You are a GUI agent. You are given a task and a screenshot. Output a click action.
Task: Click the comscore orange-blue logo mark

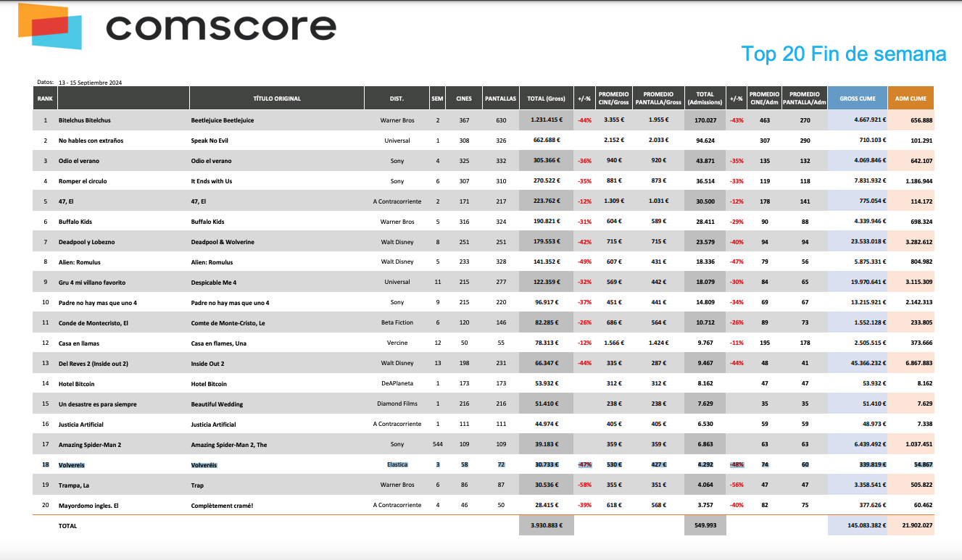point(49,26)
